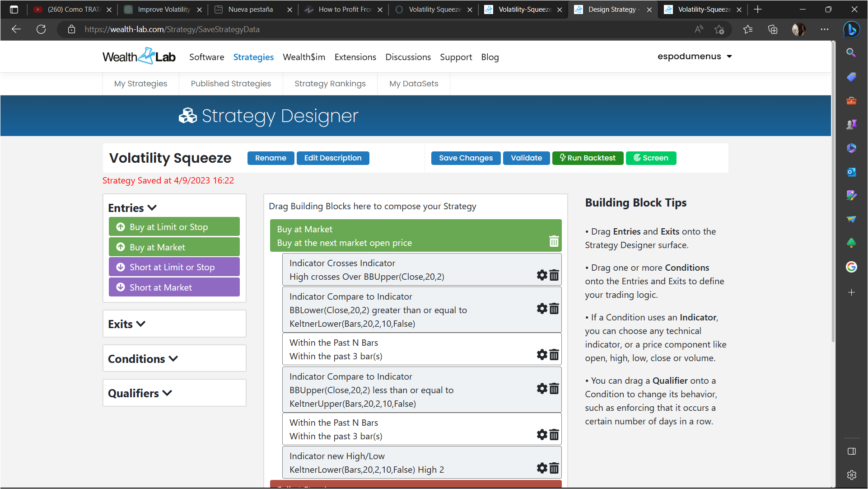Open settings for High crosses Over BBUpper condition
The width and height of the screenshot is (868, 489).
[541, 275]
